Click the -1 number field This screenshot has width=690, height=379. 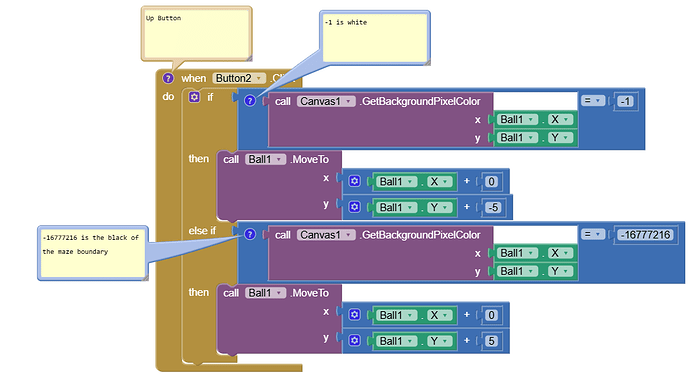click(625, 102)
